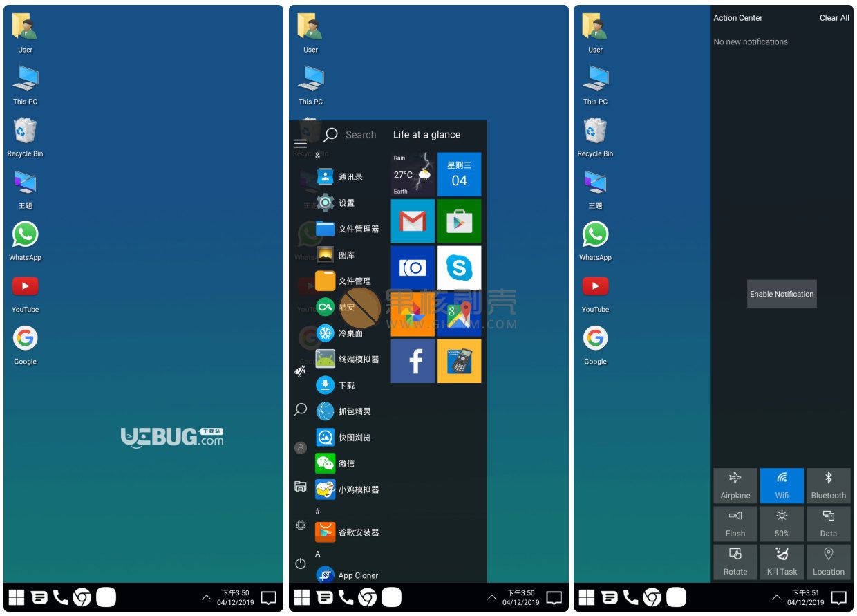857x616 pixels.
Task: Toggle Bluetooth in Action Center
Action: click(829, 485)
